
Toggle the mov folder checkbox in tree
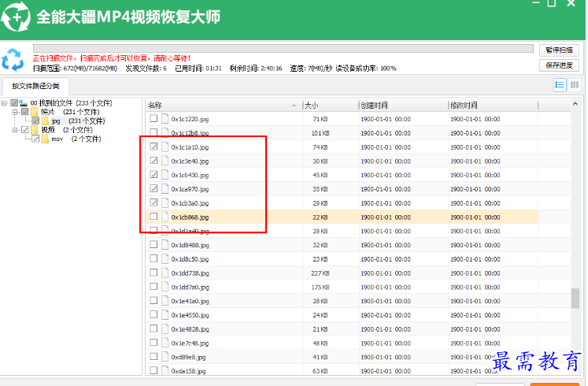coord(35,139)
